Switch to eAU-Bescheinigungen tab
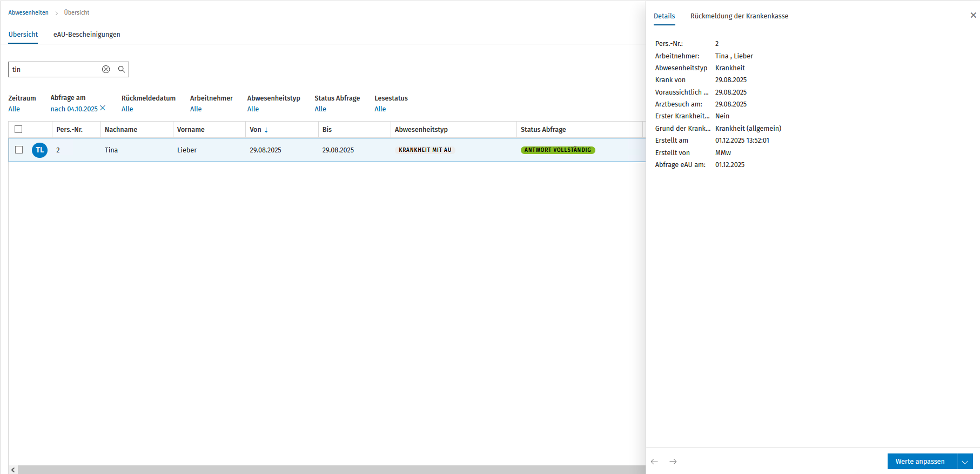This screenshot has width=980, height=474. 86,34
